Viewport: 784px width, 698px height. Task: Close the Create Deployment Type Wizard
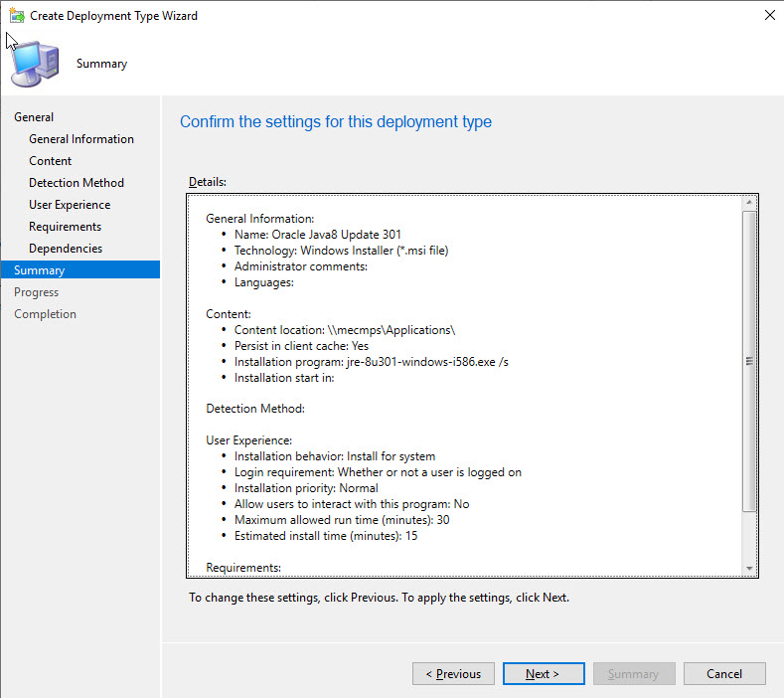769,15
